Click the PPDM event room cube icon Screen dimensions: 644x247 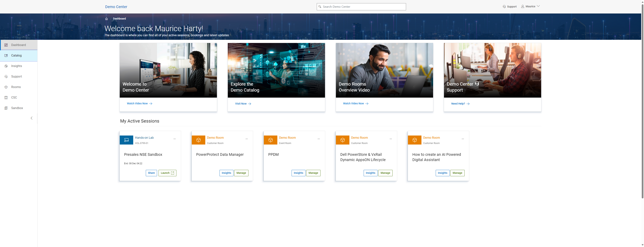coord(270,140)
